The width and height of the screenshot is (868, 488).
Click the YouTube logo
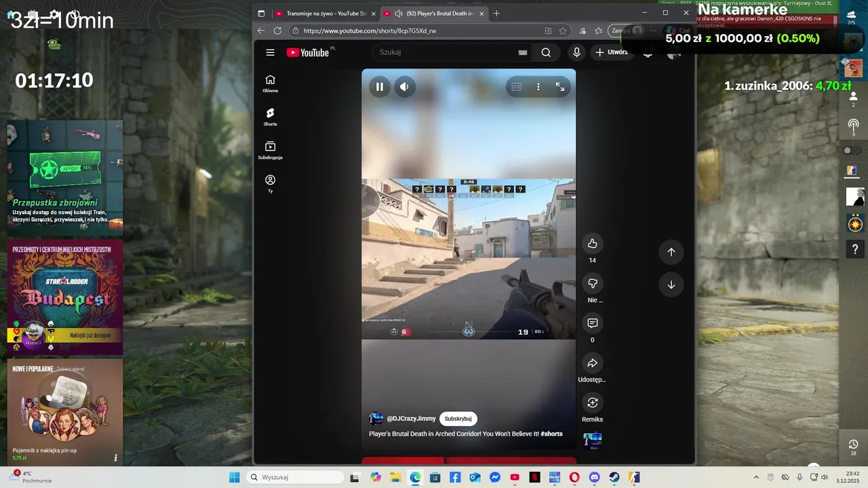[308, 52]
